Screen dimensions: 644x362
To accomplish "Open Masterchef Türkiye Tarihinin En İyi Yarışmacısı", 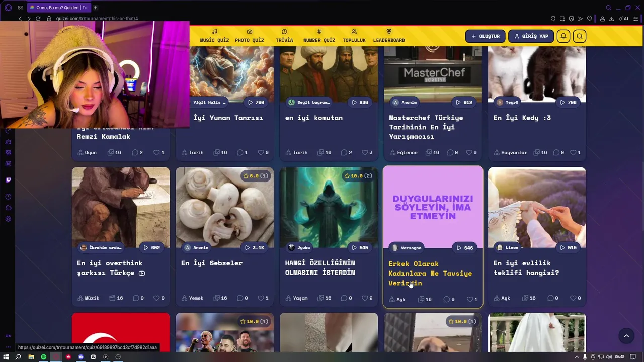I will (x=426, y=127).
